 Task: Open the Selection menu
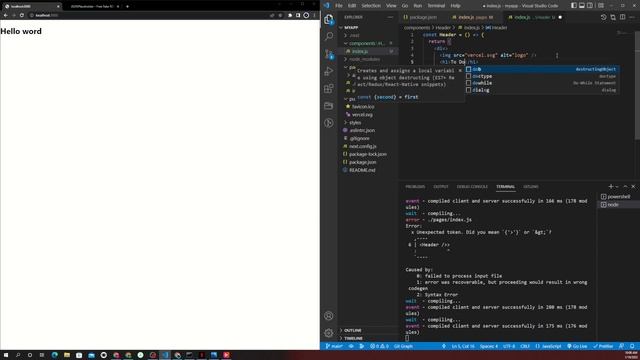[371, 6]
